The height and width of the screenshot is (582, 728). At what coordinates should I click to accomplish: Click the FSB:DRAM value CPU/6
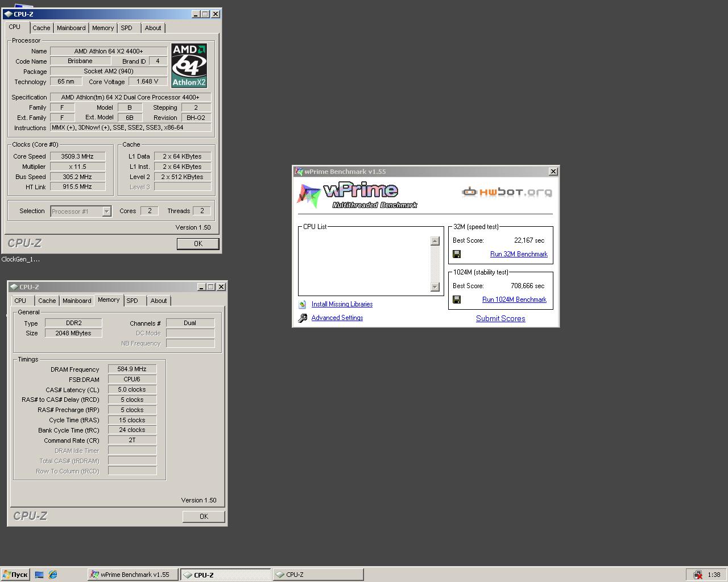[x=132, y=379]
